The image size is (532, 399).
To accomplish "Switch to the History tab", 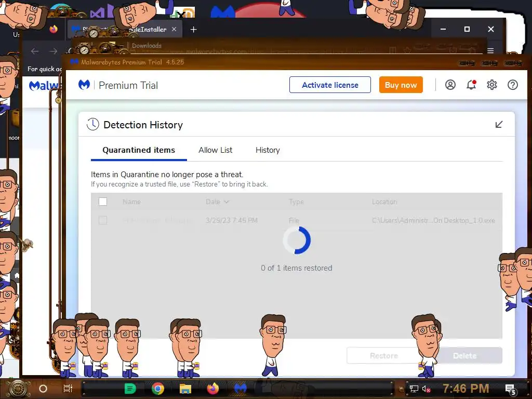I will [x=268, y=150].
